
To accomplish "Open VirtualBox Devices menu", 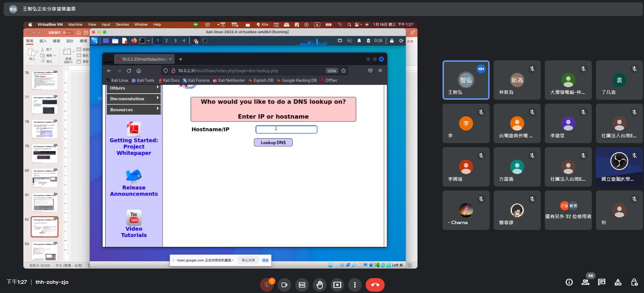I will (x=122, y=24).
